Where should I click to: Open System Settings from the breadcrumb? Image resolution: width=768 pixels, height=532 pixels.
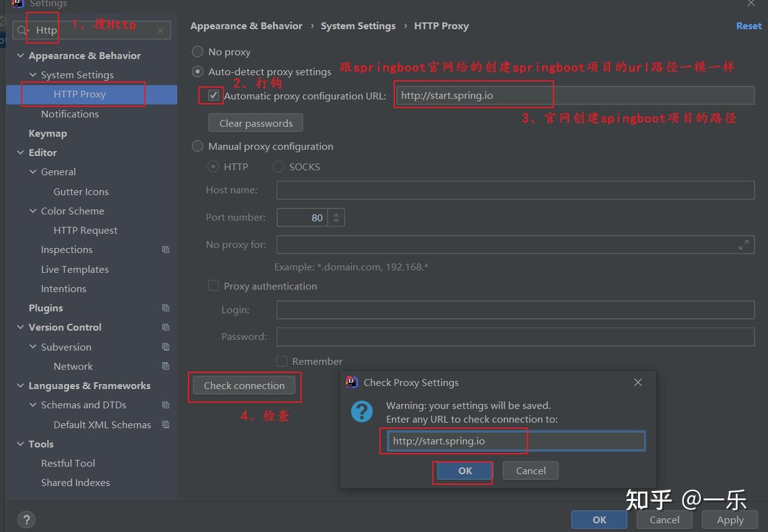(358, 25)
